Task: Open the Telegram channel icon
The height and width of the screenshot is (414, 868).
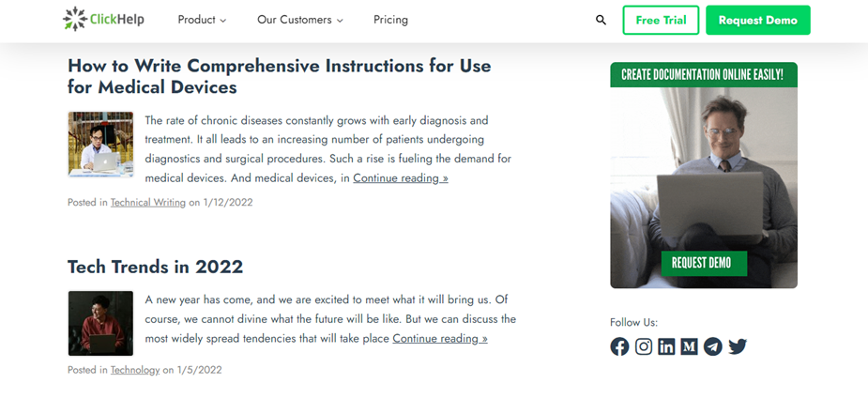Action: [713, 346]
